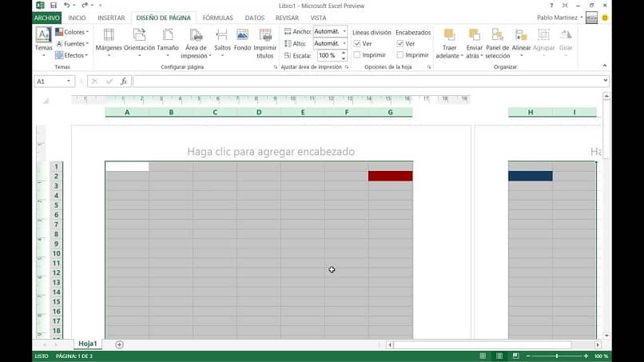Expand the Colores theme colors dropdown
Screen dimensions: 644x362
coord(72,32)
